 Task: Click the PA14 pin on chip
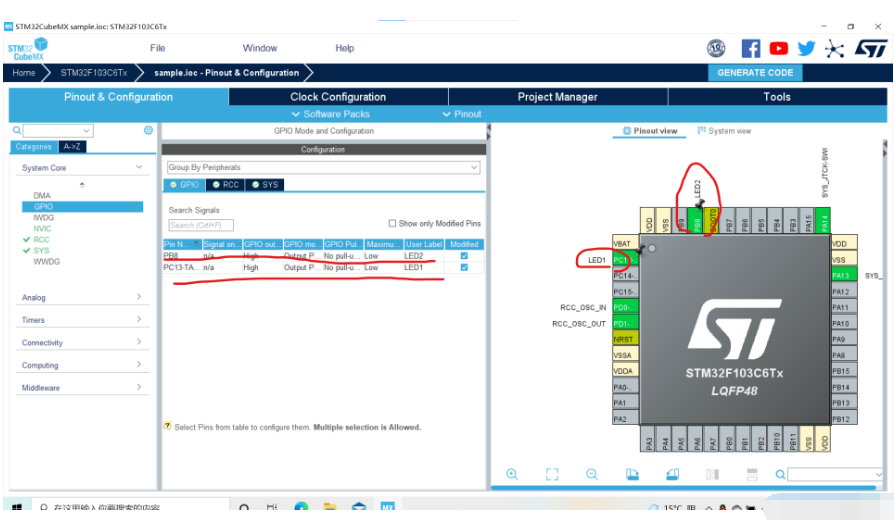(823, 221)
